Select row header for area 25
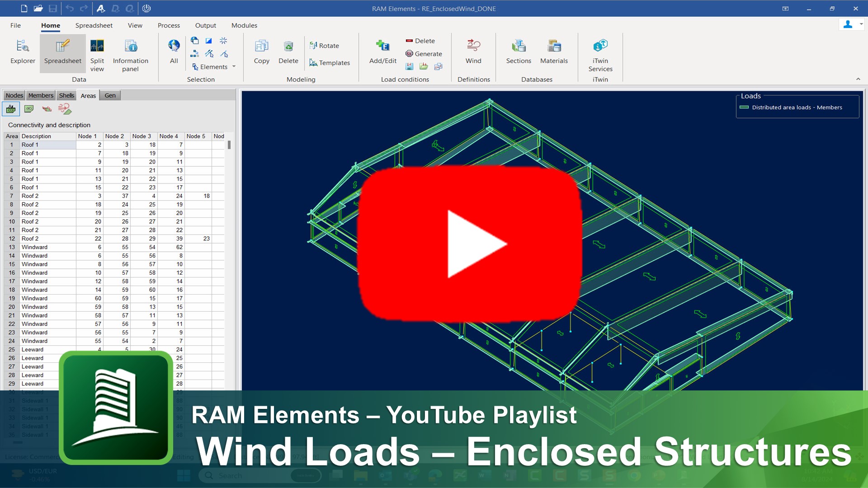 (x=12, y=349)
